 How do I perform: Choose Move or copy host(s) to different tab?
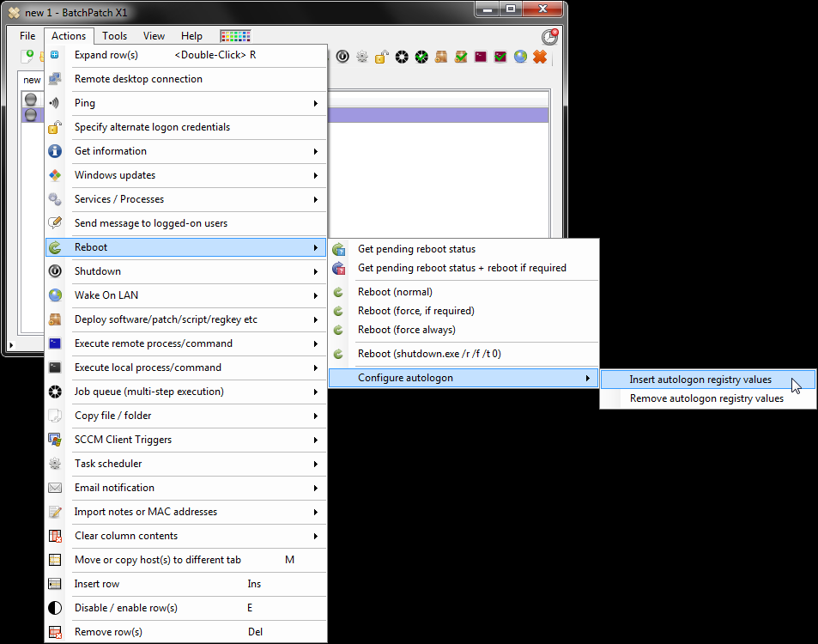point(185,560)
